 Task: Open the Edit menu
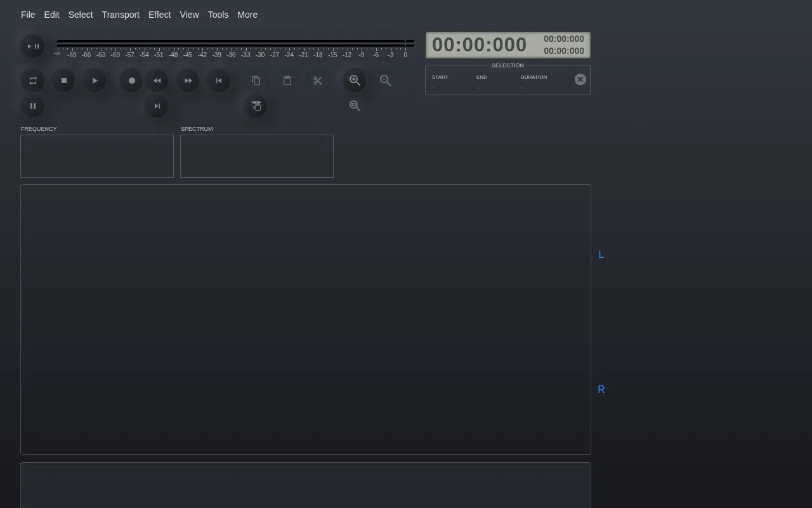click(51, 15)
